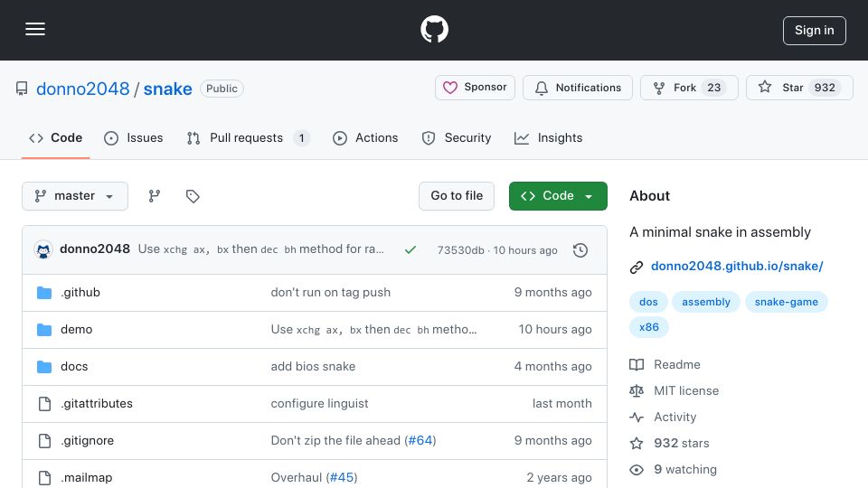Click the Sign in button

[x=815, y=31]
